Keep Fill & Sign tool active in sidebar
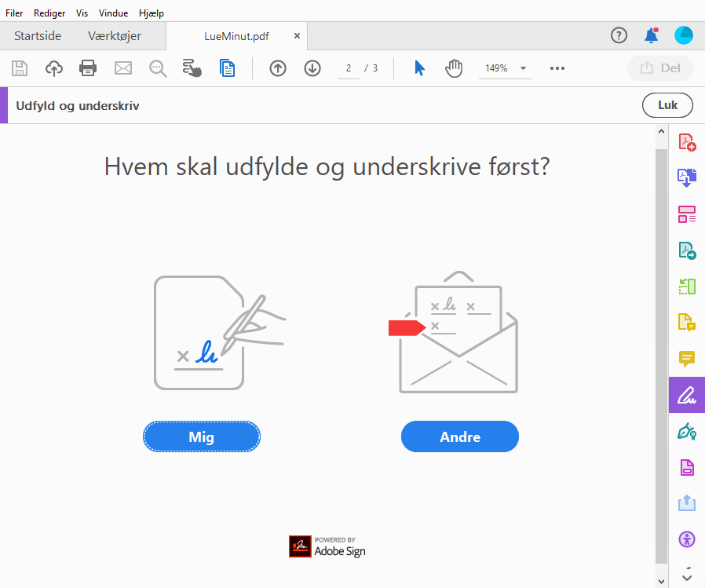 click(x=687, y=395)
